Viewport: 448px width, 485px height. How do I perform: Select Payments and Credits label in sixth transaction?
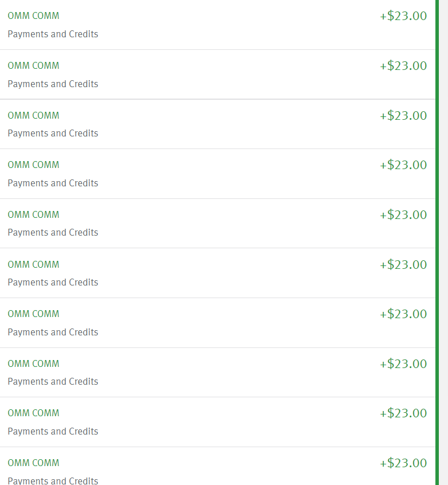click(x=53, y=283)
